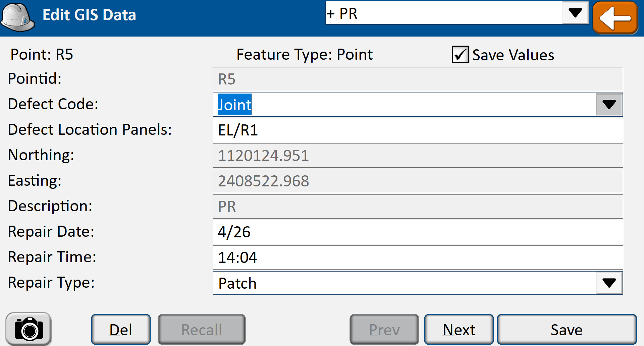644x346 pixels.
Task: Click the Edit GIS Data title
Action: pyautogui.click(x=89, y=15)
